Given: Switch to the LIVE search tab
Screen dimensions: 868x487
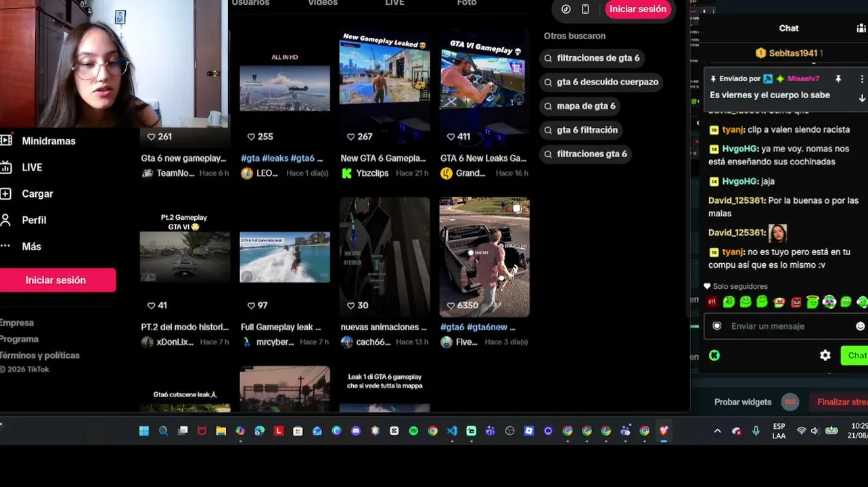Looking at the screenshot, I should click(394, 3).
